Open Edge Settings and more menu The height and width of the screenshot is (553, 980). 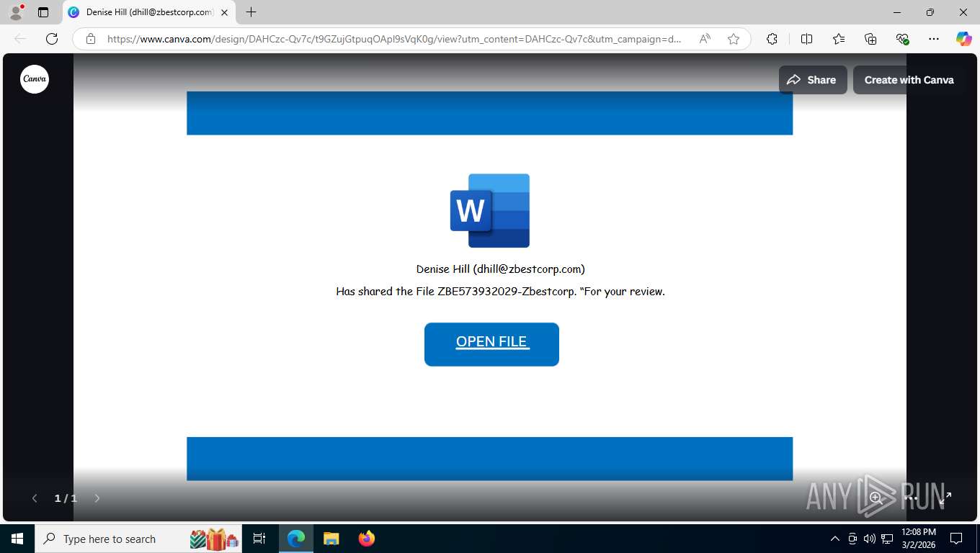click(x=934, y=39)
